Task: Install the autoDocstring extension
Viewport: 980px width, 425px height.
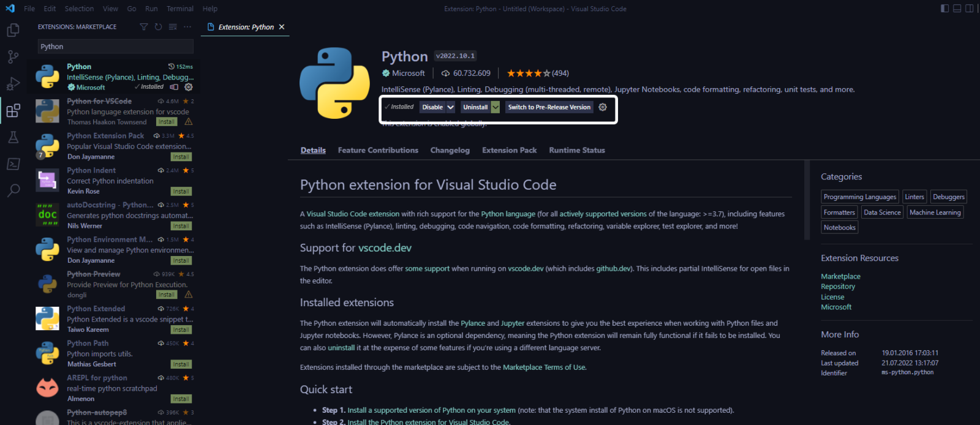Action: coord(181,226)
